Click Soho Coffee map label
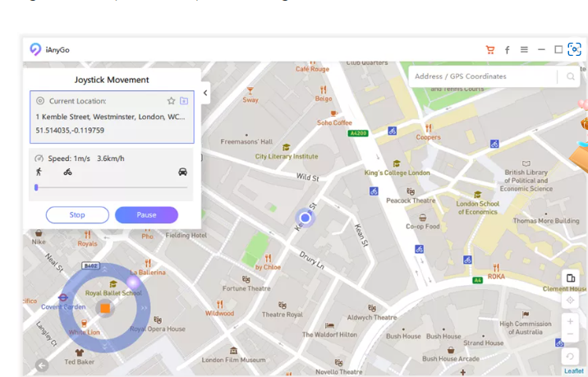 pyautogui.click(x=334, y=122)
